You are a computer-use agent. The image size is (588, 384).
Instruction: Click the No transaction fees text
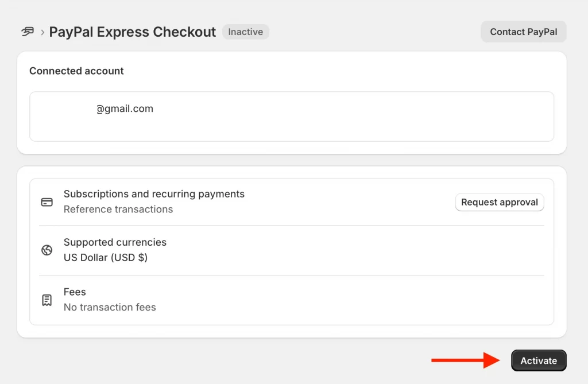110,308
